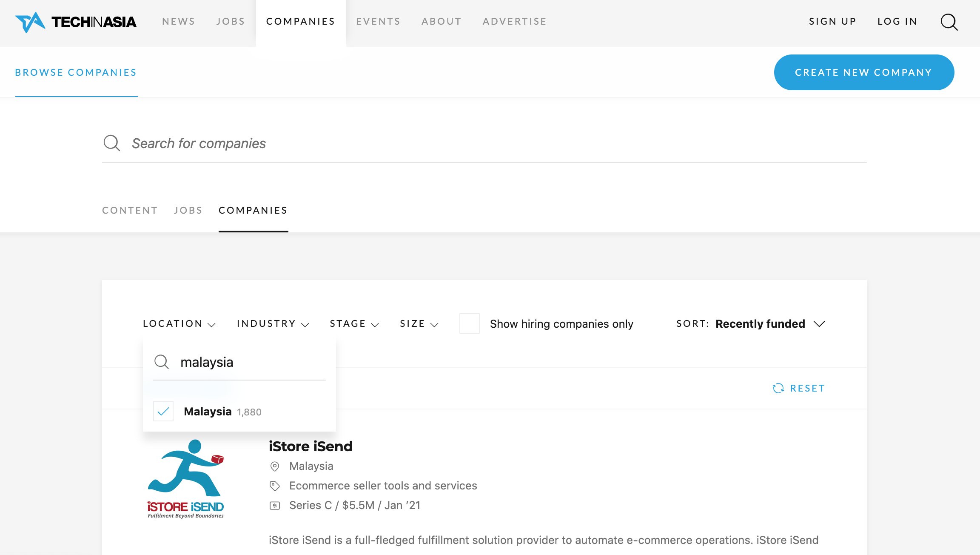
Task: Click the funding money icon for iStore iSend
Action: click(x=275, y=506)
